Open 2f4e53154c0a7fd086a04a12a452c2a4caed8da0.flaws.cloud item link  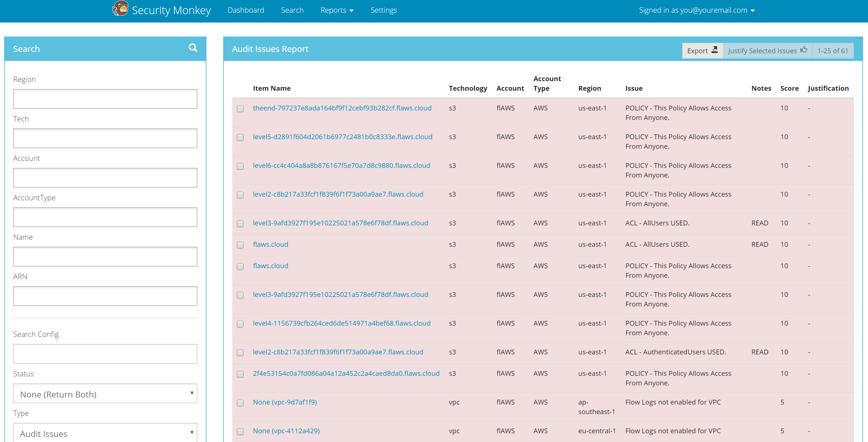[x=346, y=373]
